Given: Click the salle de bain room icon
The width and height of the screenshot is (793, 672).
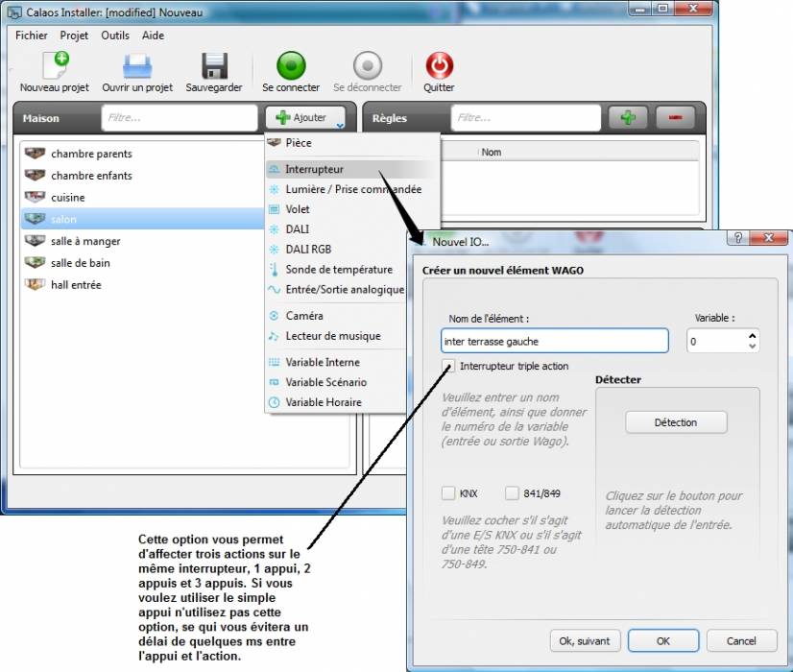Looking at the screenshot, I should pyautogui.click(x=35, y=262).
